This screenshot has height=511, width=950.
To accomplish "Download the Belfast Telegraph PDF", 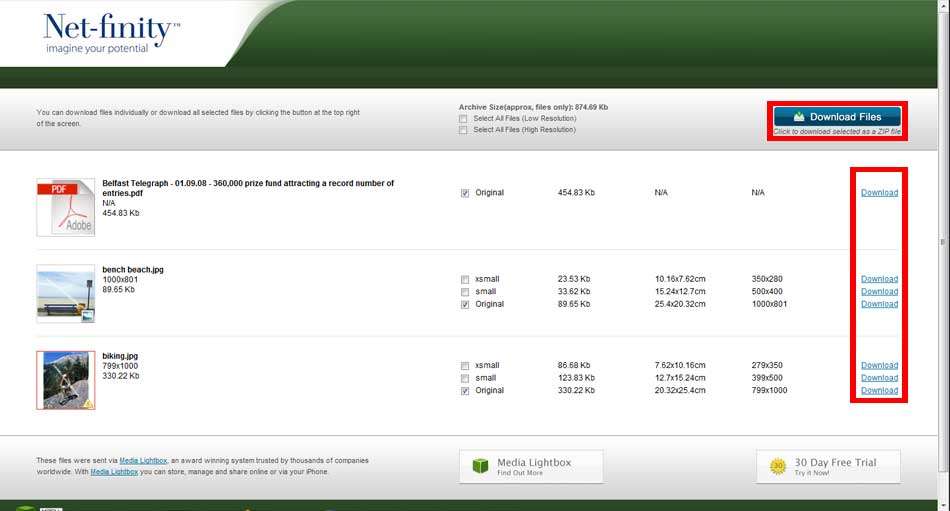I will [x=879, y=193].
